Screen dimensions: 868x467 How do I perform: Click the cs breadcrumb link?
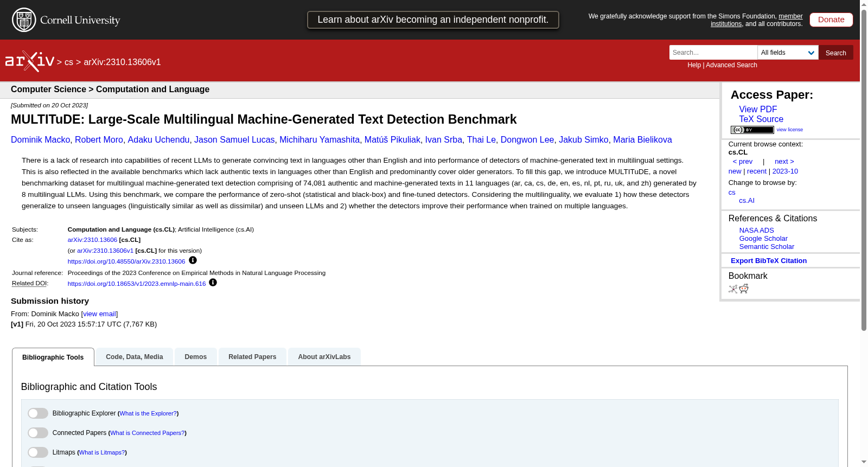(x=69, y=62)
